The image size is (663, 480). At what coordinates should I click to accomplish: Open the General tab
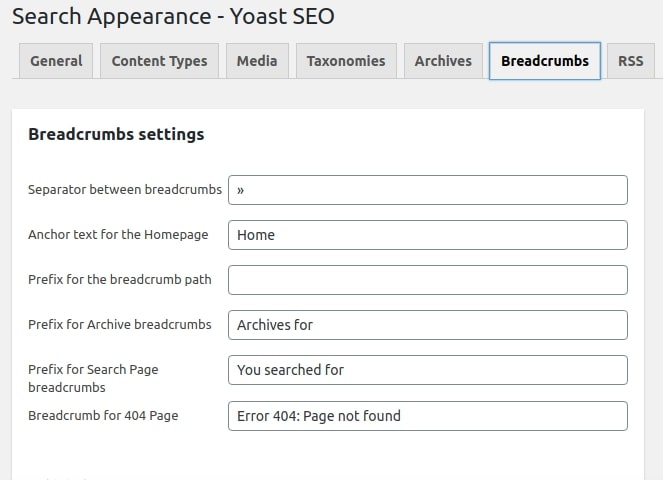pos(56,61)
